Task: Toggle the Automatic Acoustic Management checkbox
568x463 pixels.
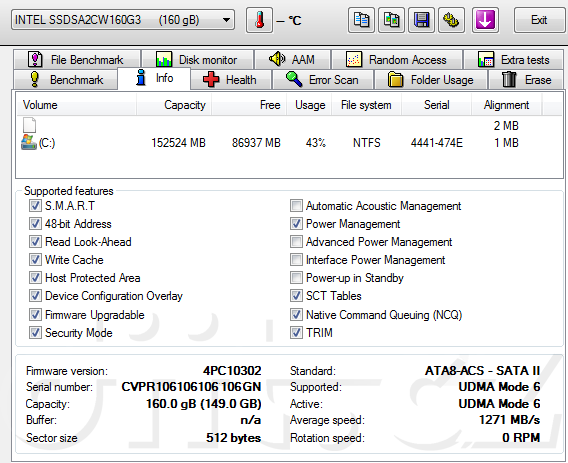Action: pos(296,205)
